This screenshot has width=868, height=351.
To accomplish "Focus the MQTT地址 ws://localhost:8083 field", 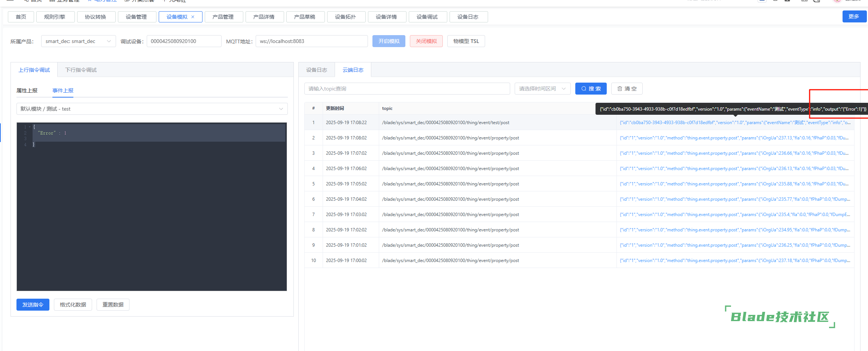I will click(x=311, y=41).
